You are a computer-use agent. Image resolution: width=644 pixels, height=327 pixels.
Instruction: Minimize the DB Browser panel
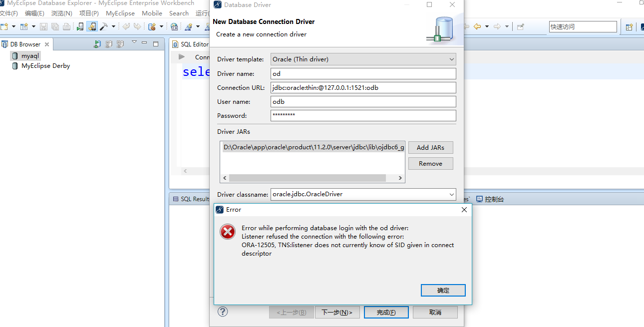[144, 43]
